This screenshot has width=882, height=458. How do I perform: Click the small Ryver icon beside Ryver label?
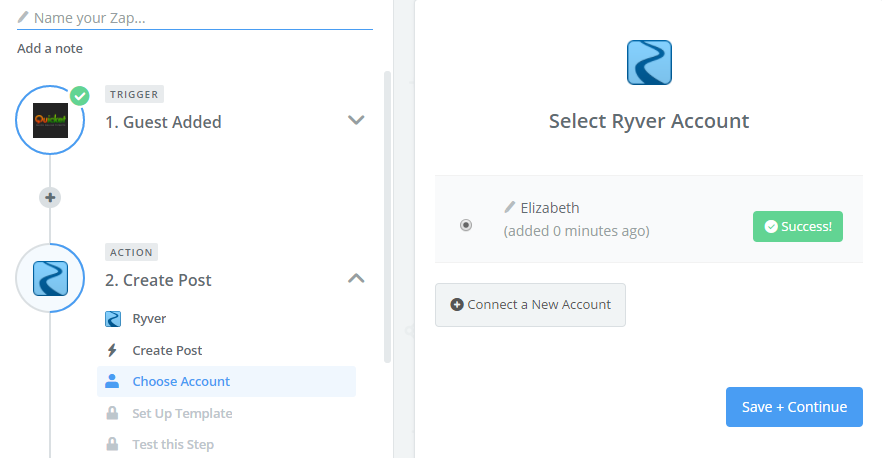pyautogui.click(x=113, y=319)
